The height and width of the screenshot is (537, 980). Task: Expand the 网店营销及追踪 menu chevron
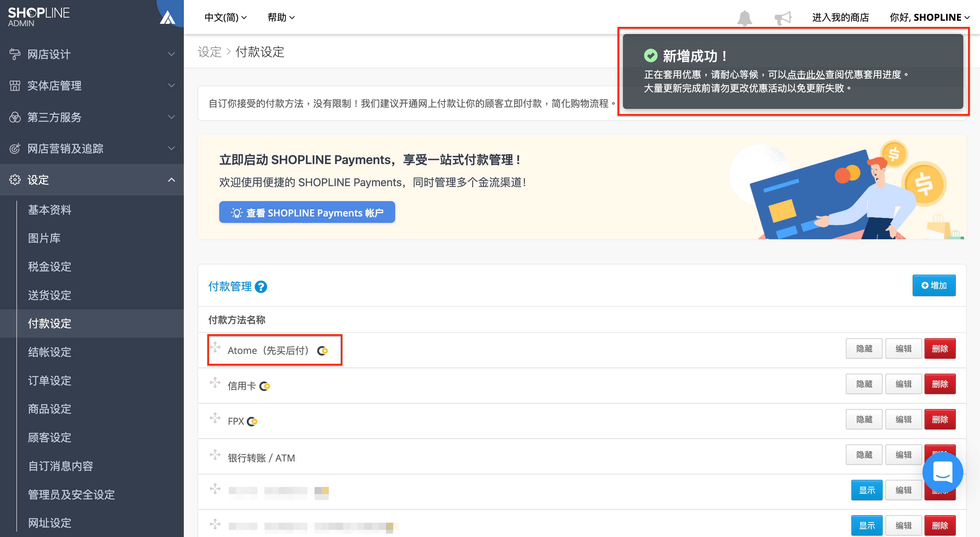172,148
